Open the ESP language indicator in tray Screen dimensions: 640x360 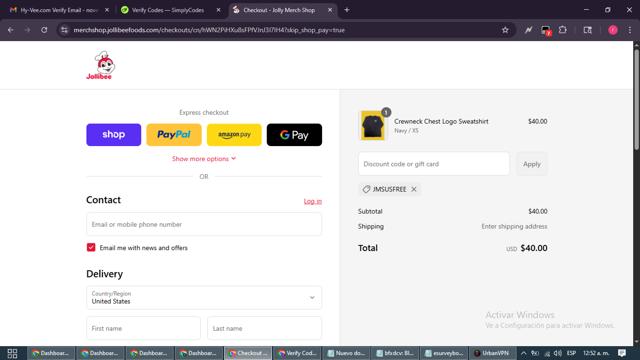pyautogui.click(x=571, y=353)
